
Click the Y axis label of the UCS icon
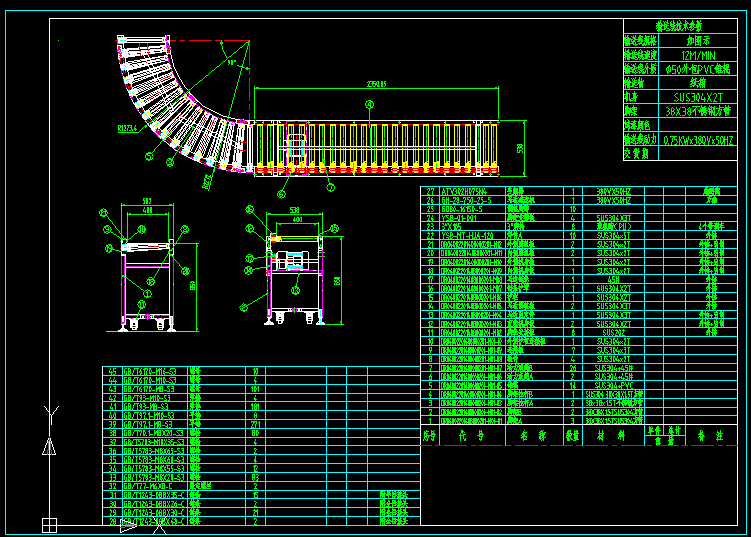pyautogui.click(x=51, y=415)
